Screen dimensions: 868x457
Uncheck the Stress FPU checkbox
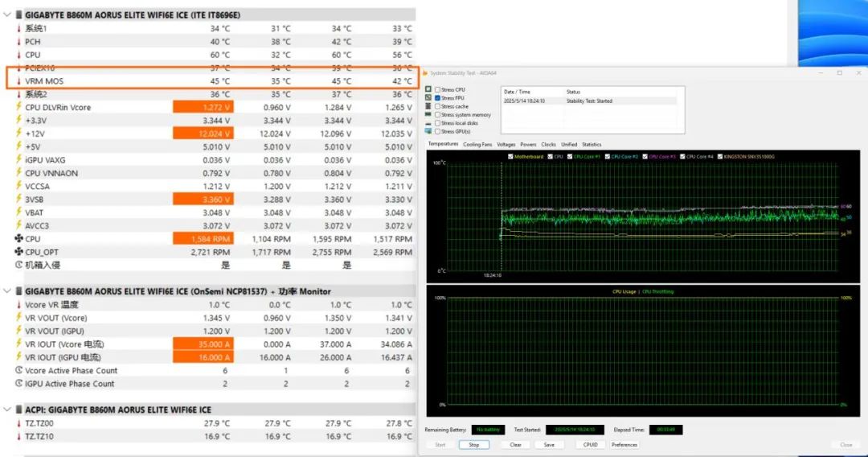438,98
